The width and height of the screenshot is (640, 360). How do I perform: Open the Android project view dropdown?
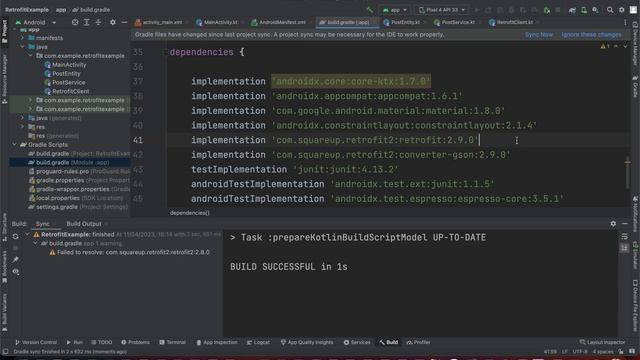36,22
